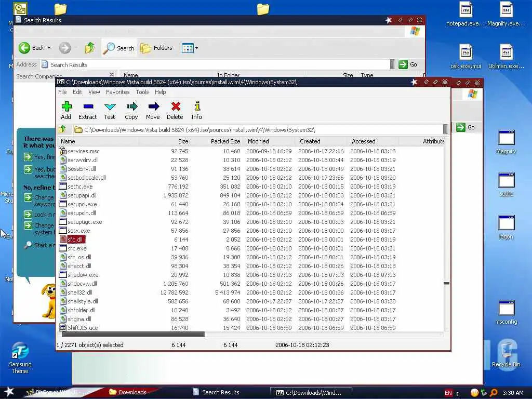Screen dimensions: 532x399
Task: Open the Back history dropdown arrow
Action: tap(49, 48)
